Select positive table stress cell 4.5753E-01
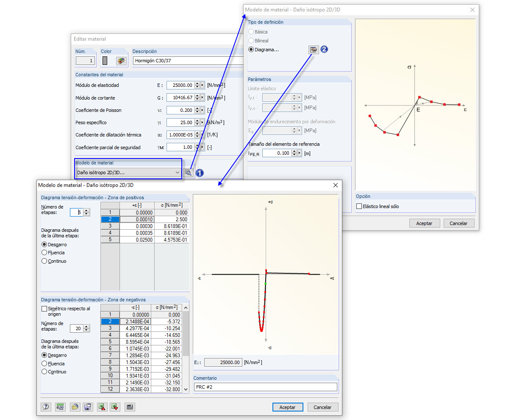This screenshot has width=511, height=420. tap(172, 240)
